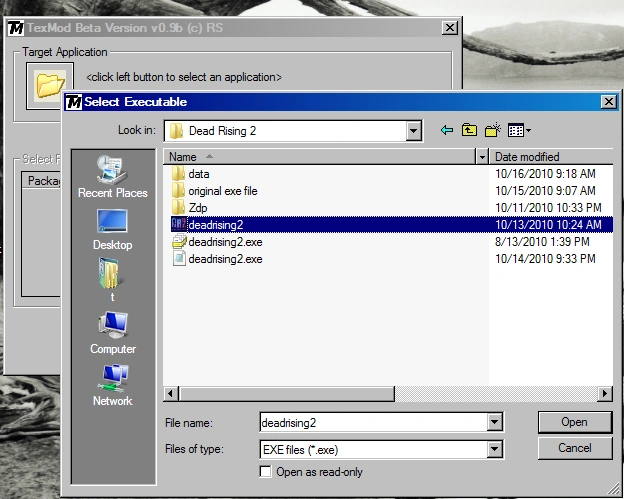Open Recent Places in the sidebar
This screenshot has height=499, width=624.
tap(113, 177)
